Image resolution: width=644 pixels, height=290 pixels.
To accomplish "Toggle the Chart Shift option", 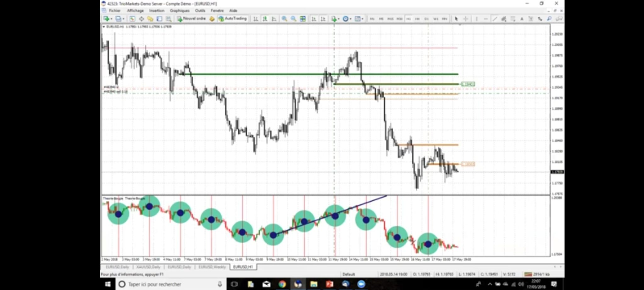I will [323, 19].
